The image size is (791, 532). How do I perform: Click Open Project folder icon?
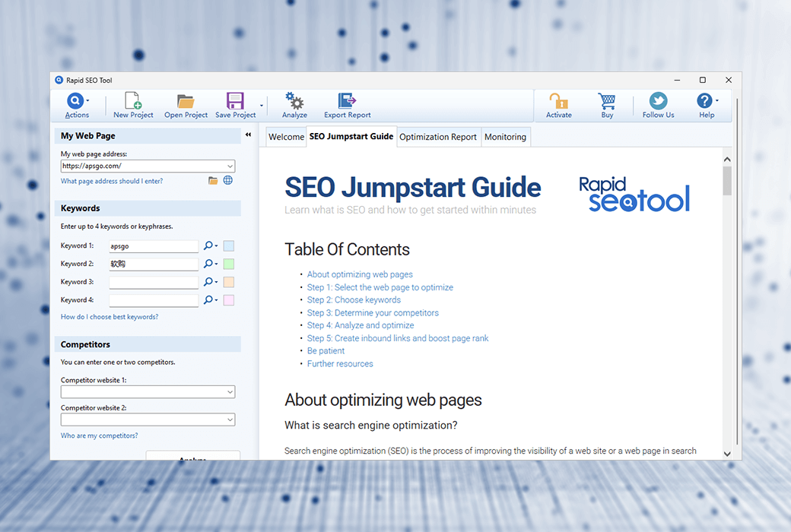186,101
